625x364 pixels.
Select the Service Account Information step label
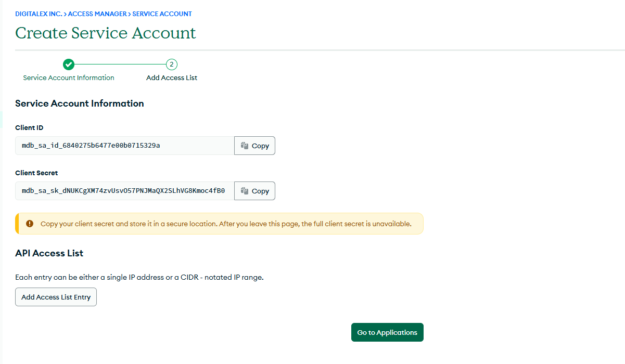click(x=69, y=78)
